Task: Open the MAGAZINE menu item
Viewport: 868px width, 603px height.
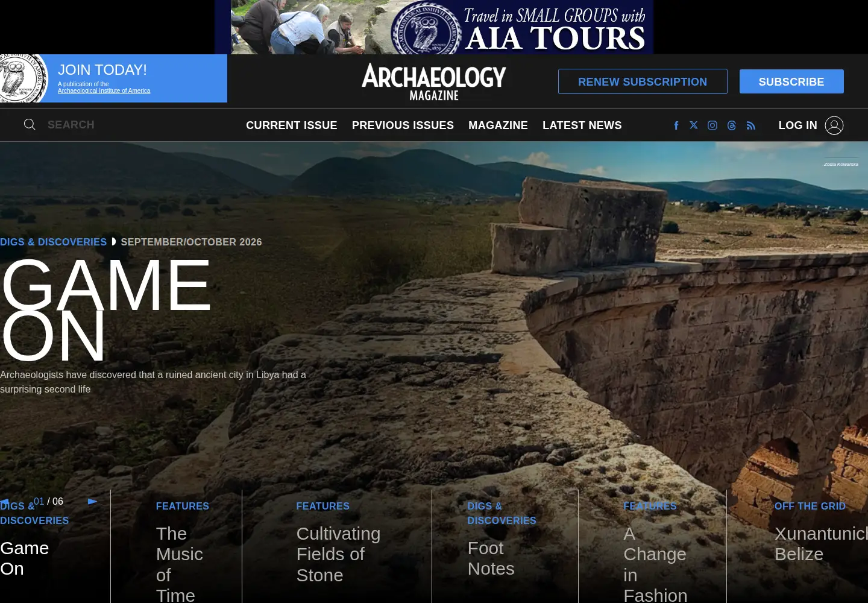Action: point(498,125)
